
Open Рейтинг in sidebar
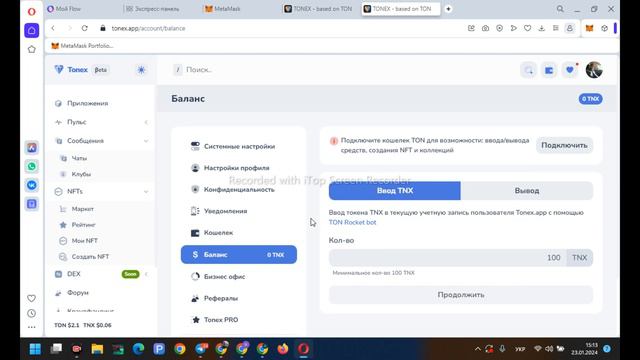point(83,225)
